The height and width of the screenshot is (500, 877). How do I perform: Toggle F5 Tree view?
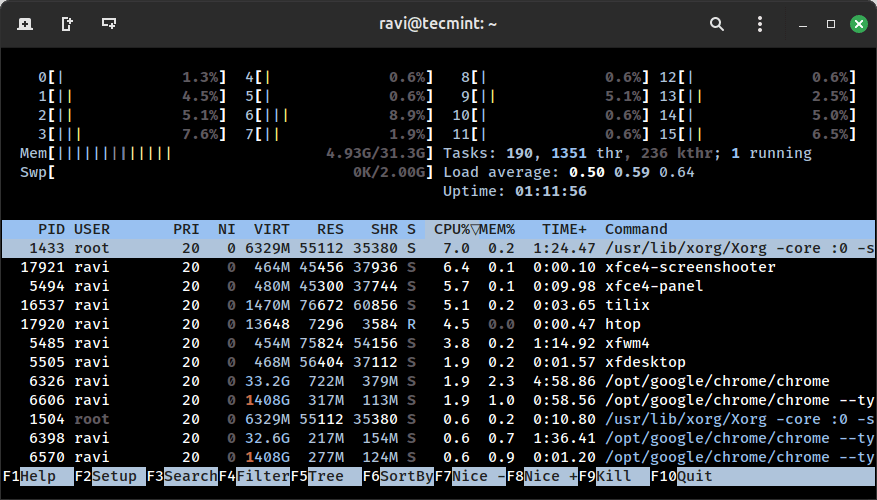(x=325, y=476)
